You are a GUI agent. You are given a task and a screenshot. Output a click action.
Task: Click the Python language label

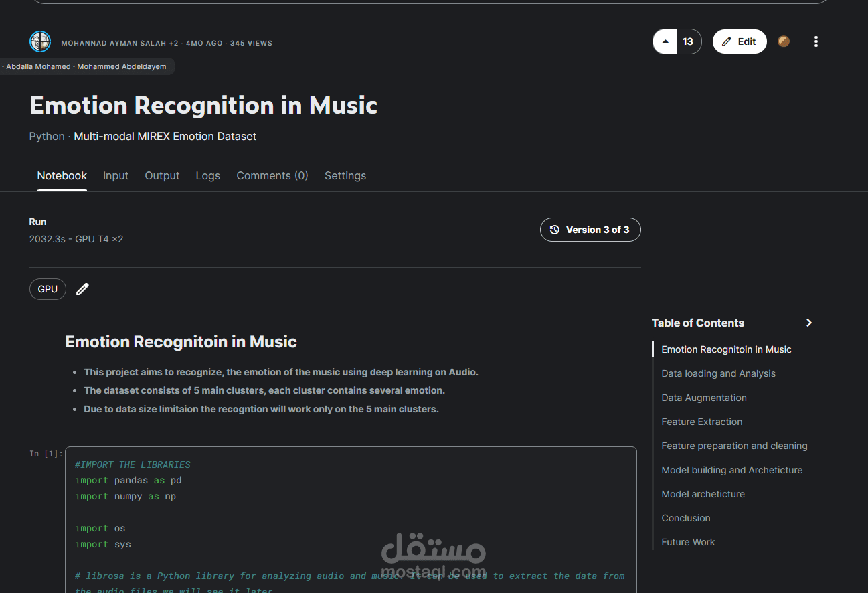47,136
